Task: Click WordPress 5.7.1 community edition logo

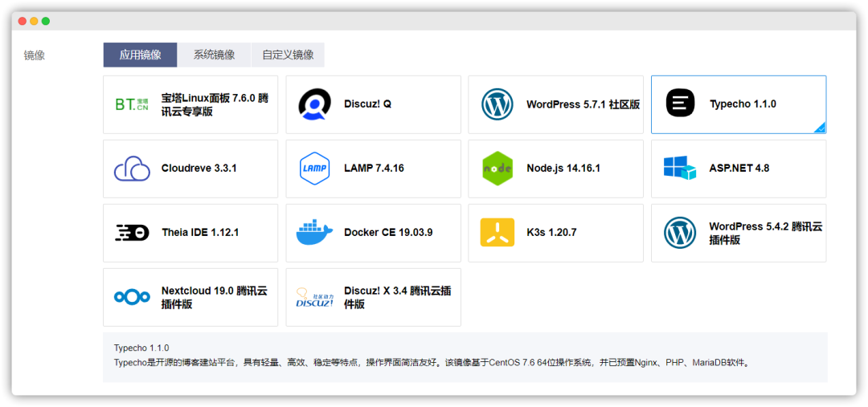Action: point(497,104)
